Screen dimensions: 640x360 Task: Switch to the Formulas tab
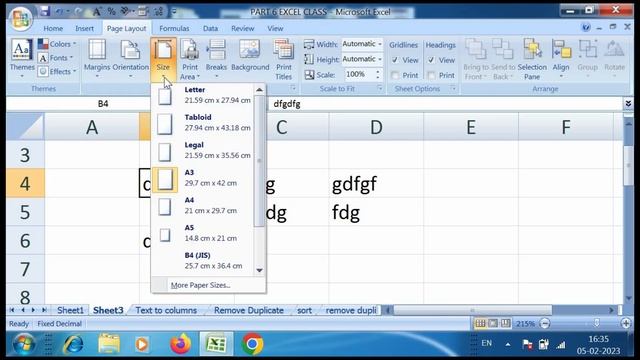(174, 28)
